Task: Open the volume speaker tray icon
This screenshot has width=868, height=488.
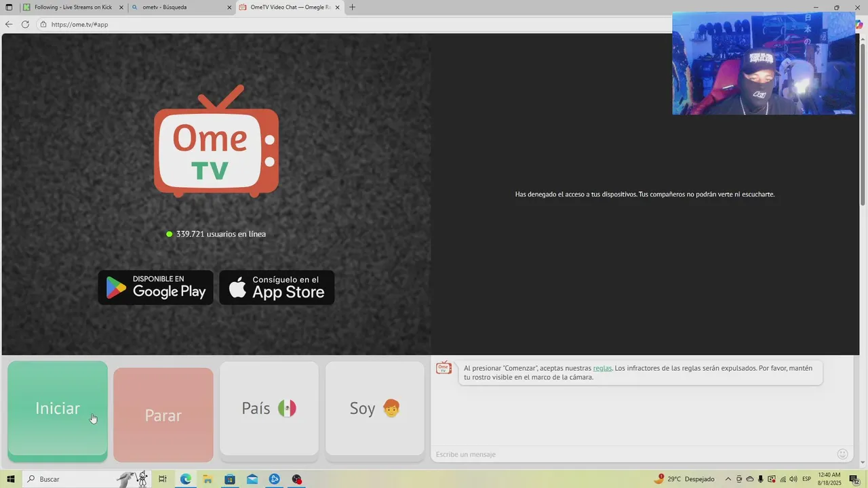Action: point(793,479)
